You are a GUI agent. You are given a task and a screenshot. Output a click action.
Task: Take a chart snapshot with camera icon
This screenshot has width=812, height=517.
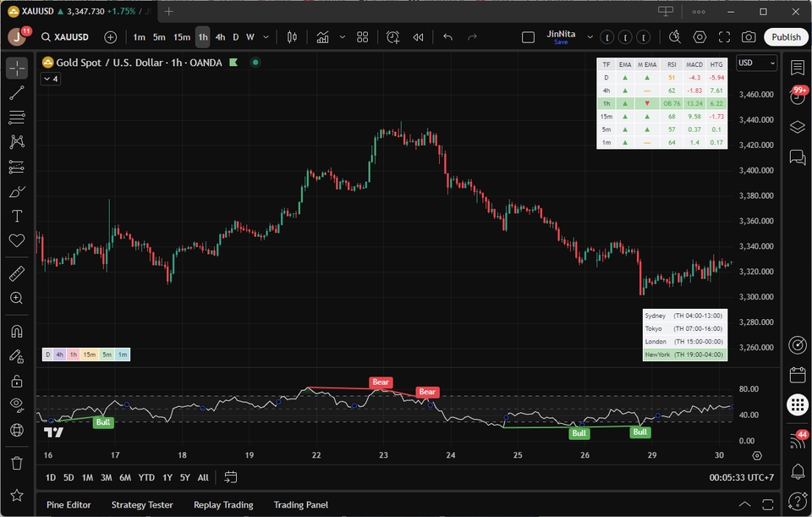[749, 37]
